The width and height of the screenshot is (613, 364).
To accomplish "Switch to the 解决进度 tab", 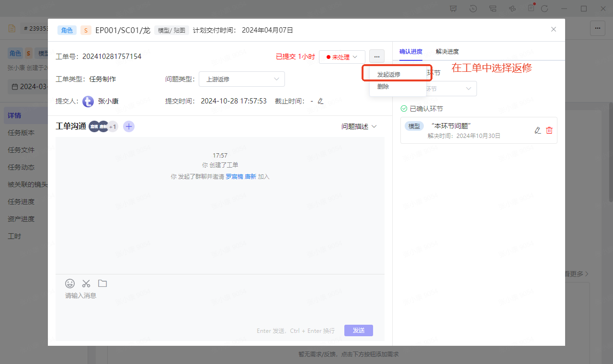I will tap(447, 52).
